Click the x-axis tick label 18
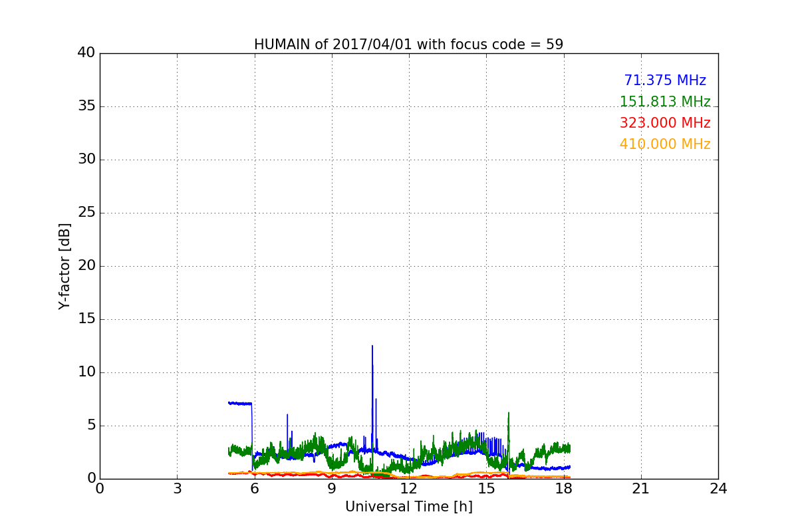 point(563,489)
